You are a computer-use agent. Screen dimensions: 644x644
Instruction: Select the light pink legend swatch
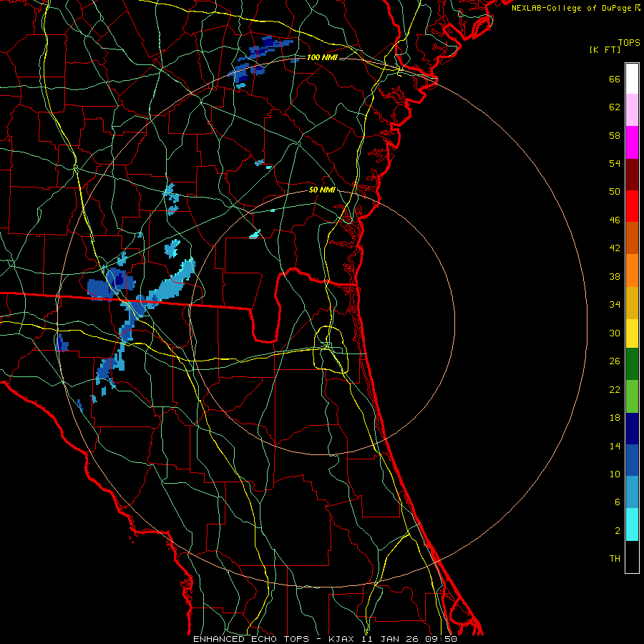(632, 110)
